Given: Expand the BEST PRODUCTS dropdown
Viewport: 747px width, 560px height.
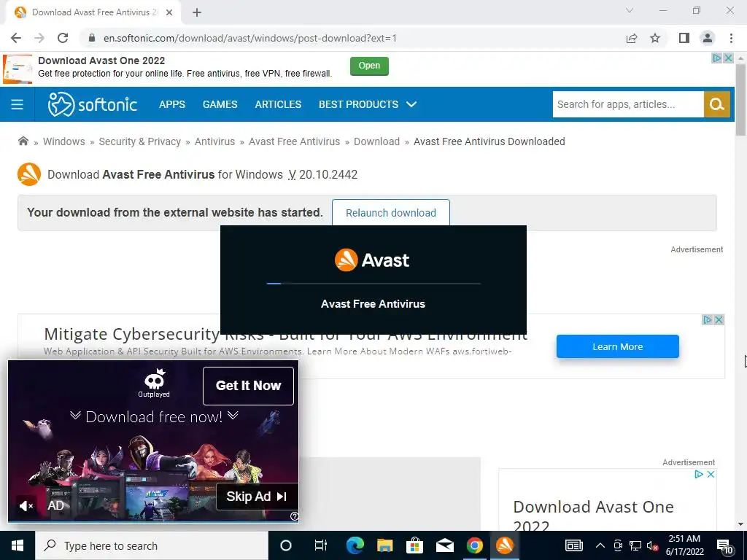Looking at the screenshot, I should pos(368,104).
